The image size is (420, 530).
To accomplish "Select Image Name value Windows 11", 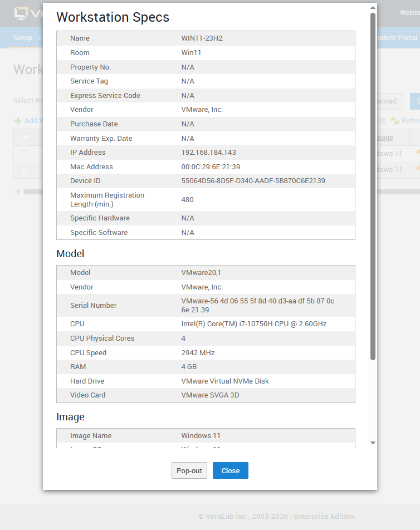I will point(201,436).
